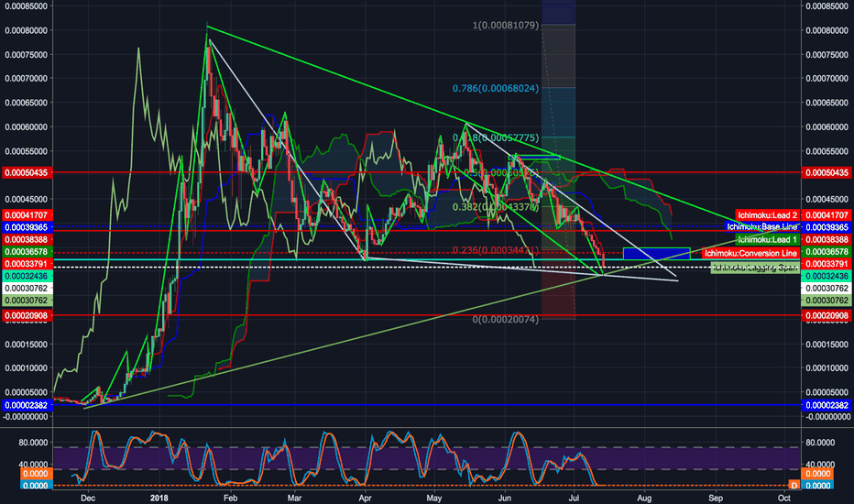
Task: Click the Oct label on the time axis
Action: coord(784,498)
